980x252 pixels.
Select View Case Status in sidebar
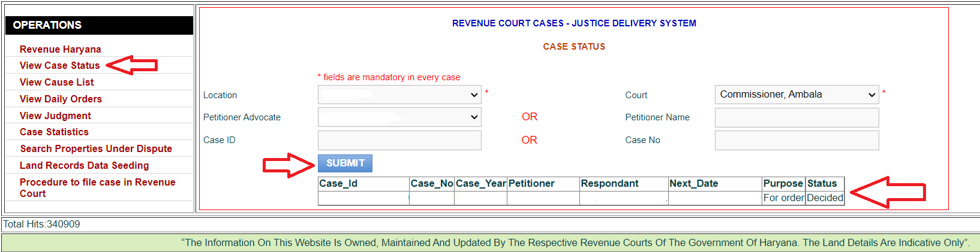pyautogui.click(x=59, y=65)
